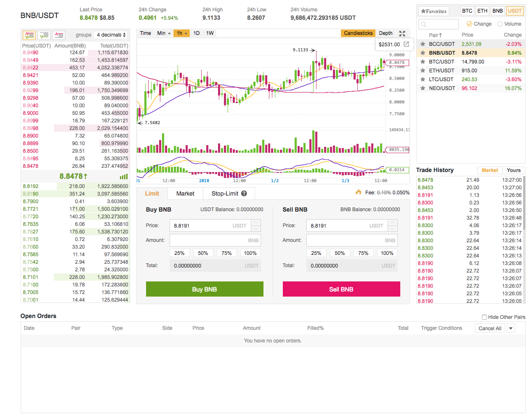Select the BNB market tab

coord(497,11)
